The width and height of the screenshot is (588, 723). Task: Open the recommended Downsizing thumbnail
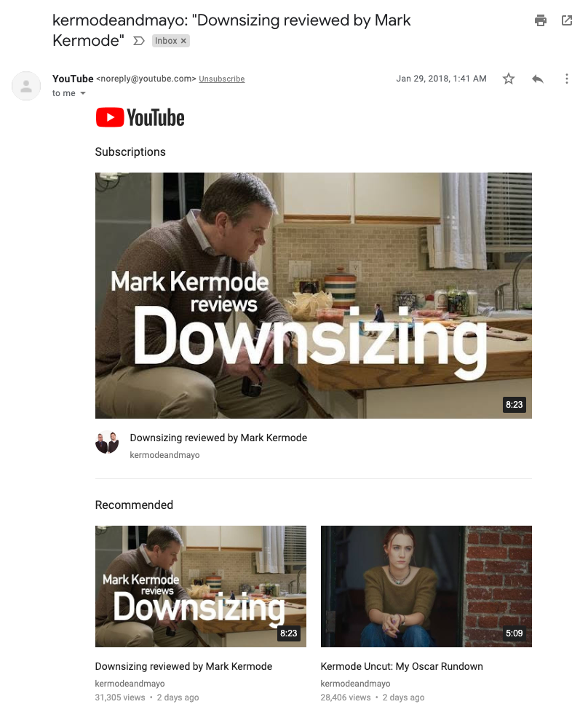pos(200,586)
